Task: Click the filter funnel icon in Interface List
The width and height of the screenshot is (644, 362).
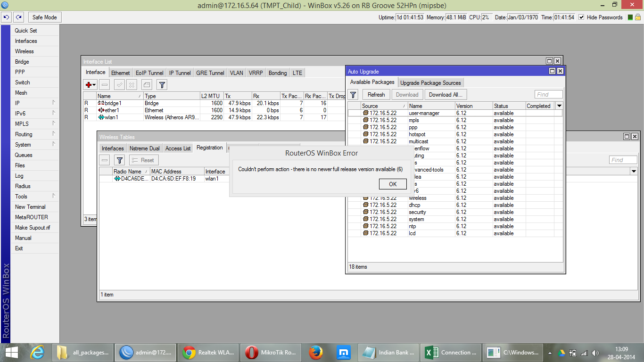Action: point(162,85)
